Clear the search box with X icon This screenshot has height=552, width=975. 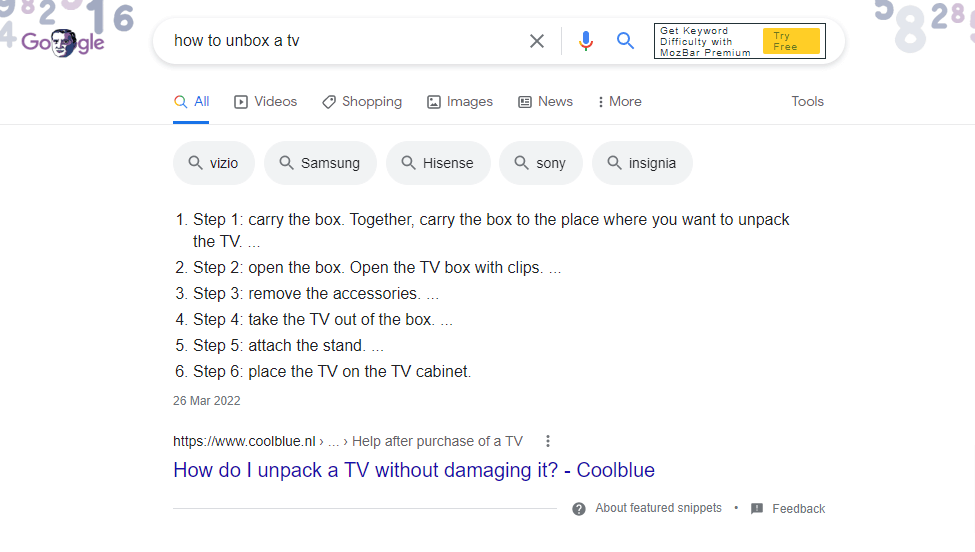(x=537, y=41)
